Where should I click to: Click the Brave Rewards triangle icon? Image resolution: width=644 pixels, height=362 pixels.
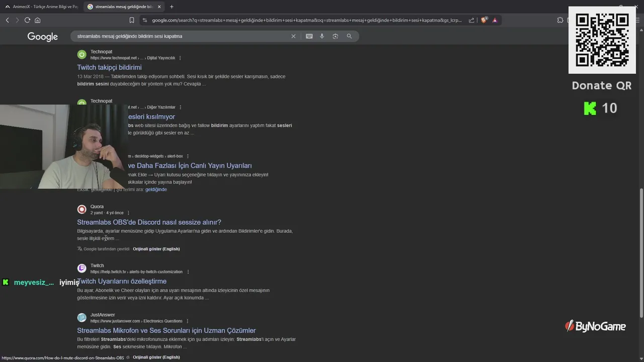[495, 20]
